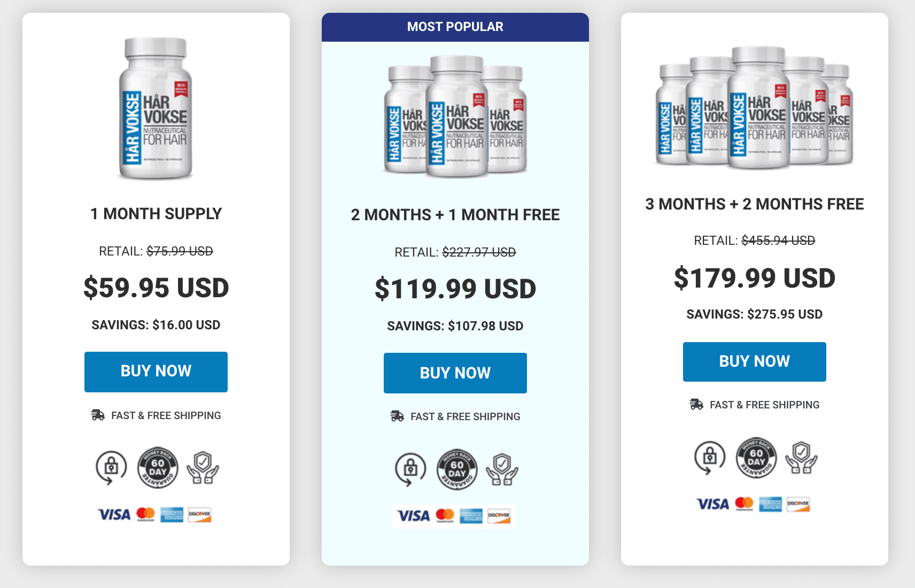Click the MOST POPULAR banner

click(455, 27)
